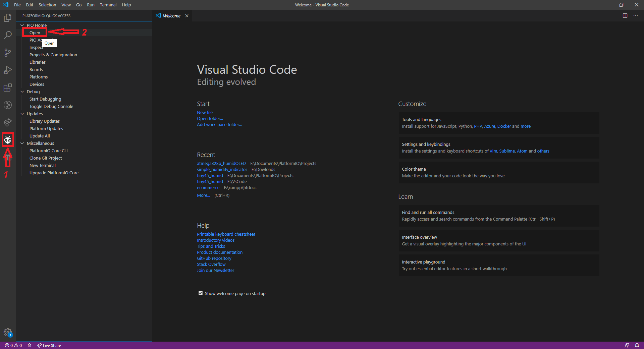This screenshot has width=644, height=349.
Task: Uncheck Show welcome page on startup
Action: pyautogui.click(x=201, y=293)
